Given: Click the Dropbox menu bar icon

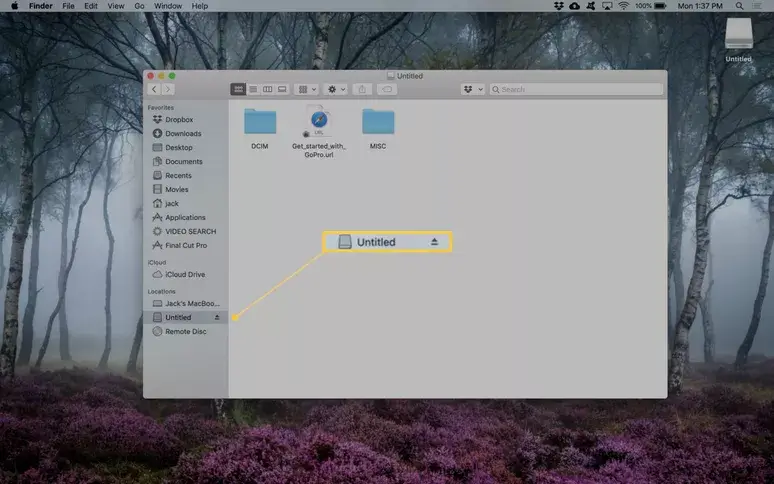Looking at the screenshot, I should (x=559, y=6).
